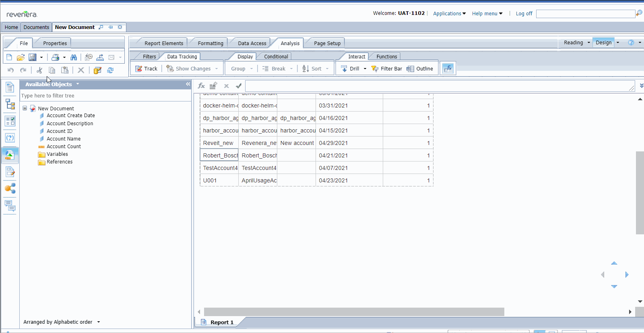Screen dimensions: 644x333
Task: Collapse the New Document tree node
Action: pos(25,108)
